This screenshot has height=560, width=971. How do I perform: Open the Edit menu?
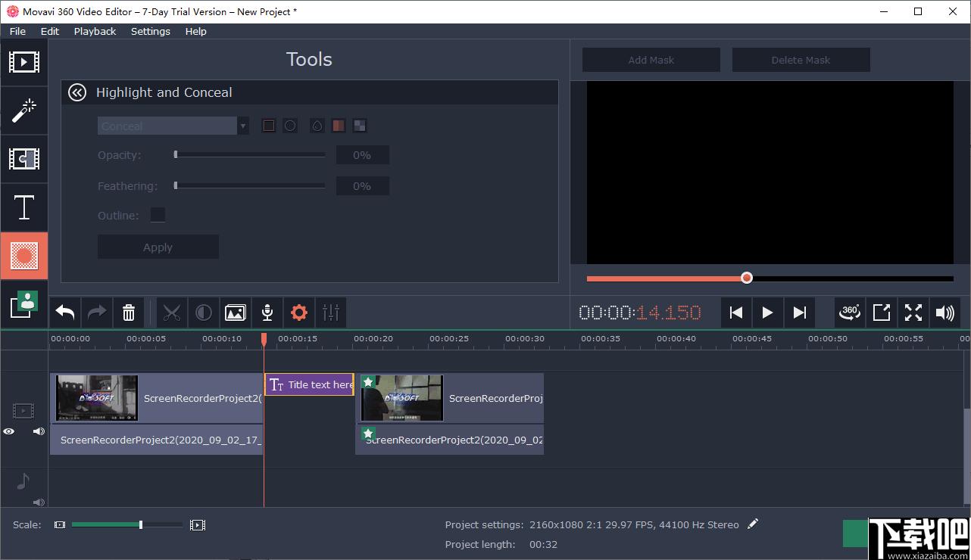click(50, 31)
